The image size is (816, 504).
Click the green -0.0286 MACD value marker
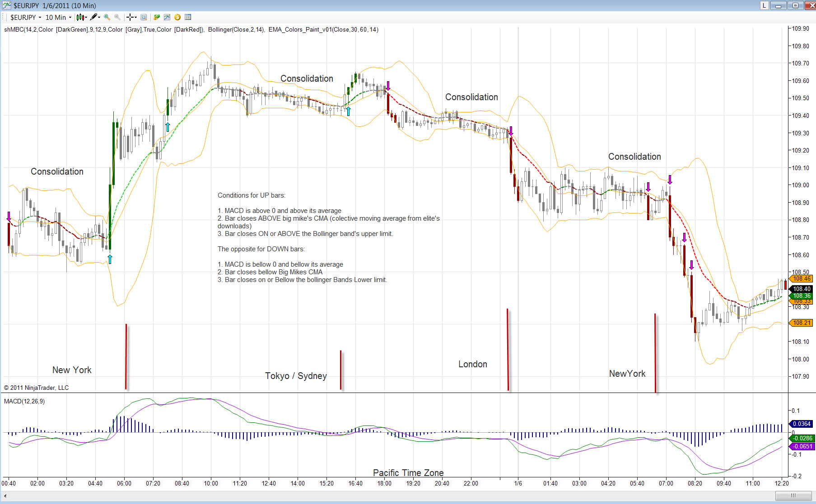(x=802, y=438)
